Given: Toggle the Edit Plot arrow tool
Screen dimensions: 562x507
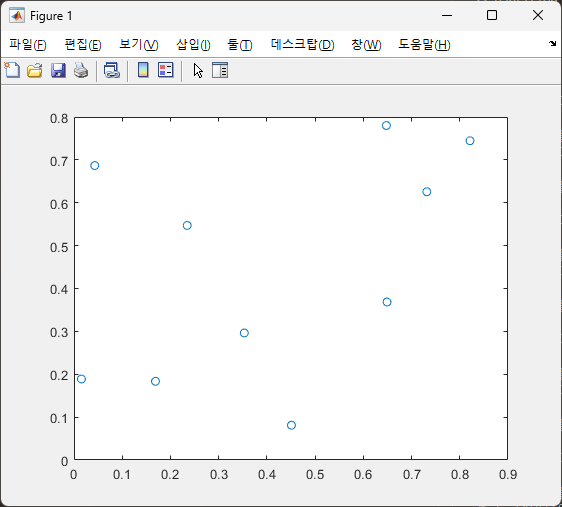Looking at the screenshot, I should 198,70.
